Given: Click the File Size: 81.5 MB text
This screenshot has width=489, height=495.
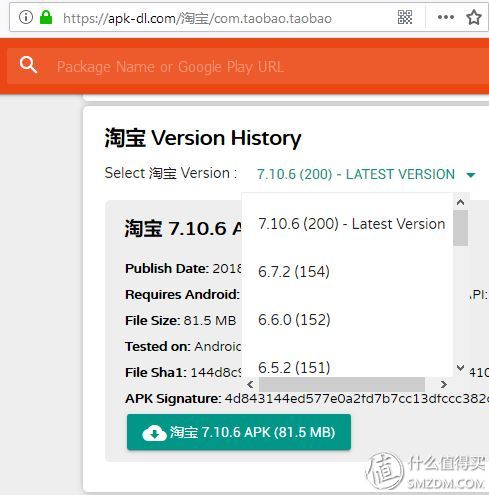Looking at the screenshot, I should tap(181, 321).
